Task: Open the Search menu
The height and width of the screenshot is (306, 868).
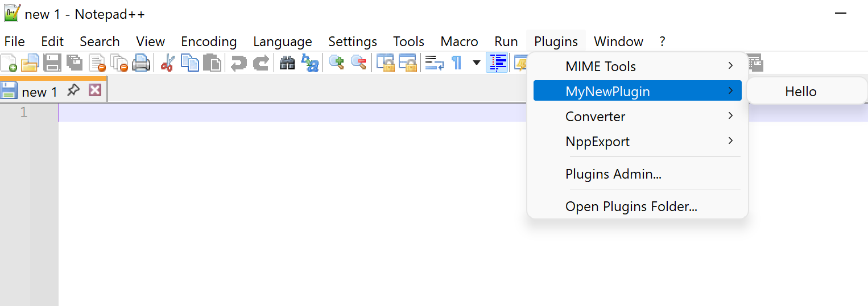Action: pos(100,42)
